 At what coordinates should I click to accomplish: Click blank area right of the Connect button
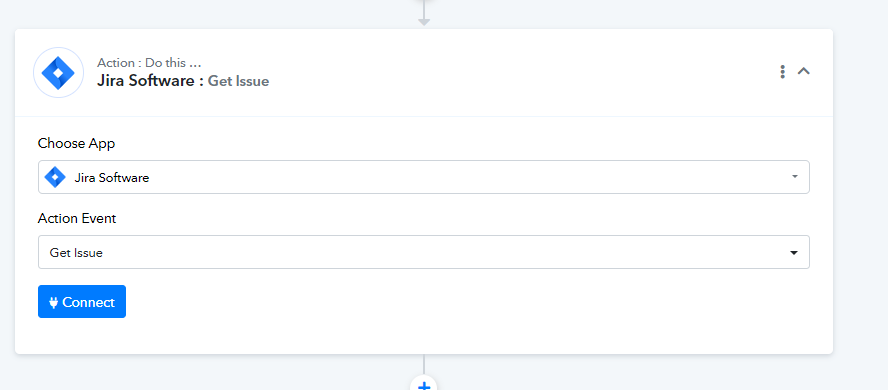pyautogui.click(x=453, y=302)
